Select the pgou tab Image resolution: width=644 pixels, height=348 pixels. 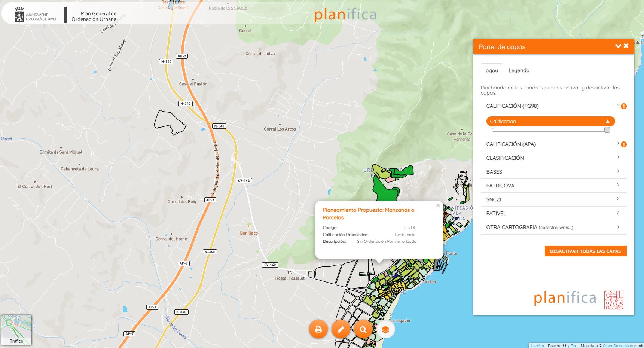click(x=492, y=70)
